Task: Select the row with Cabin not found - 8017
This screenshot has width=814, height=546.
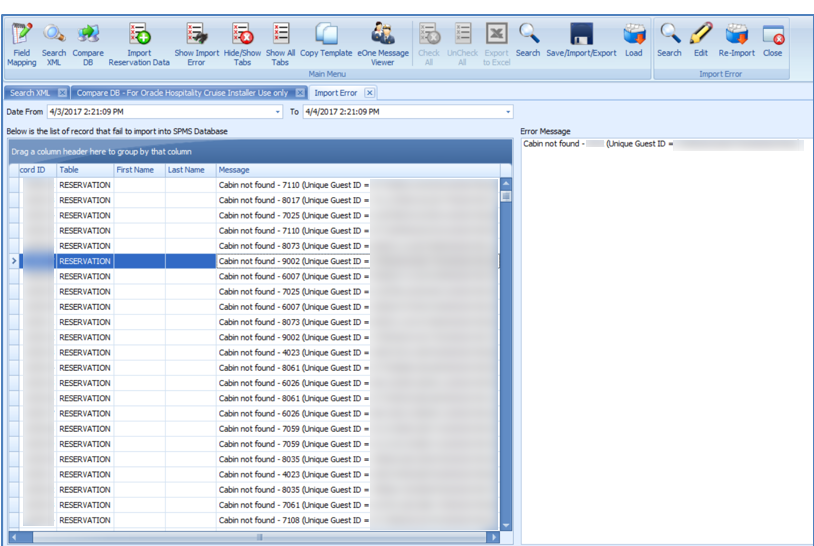Action: pos(253,200)
